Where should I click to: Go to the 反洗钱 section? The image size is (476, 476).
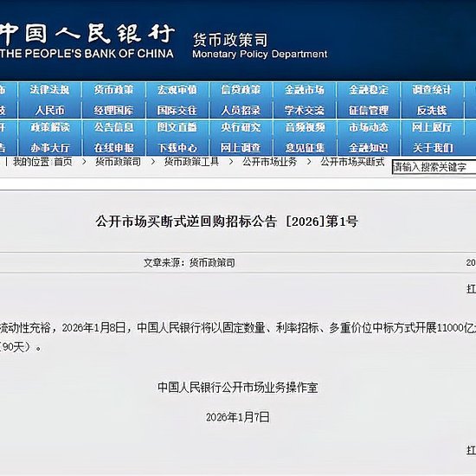(x=432, y=111)
